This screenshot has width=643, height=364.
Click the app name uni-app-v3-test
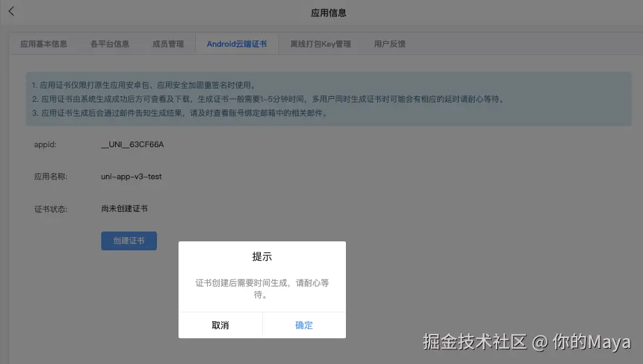(131, 176)
